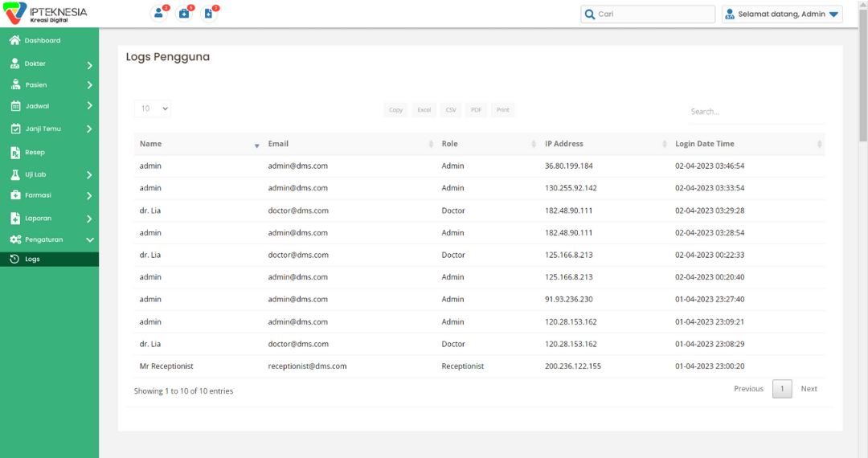Viewport: 868px width, 458px height.
Task: Sort the table by Name column
Action: [x=198, y=144]
